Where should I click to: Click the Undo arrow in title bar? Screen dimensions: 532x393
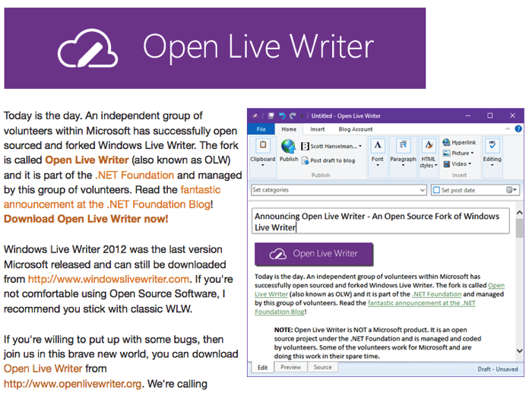282,116
